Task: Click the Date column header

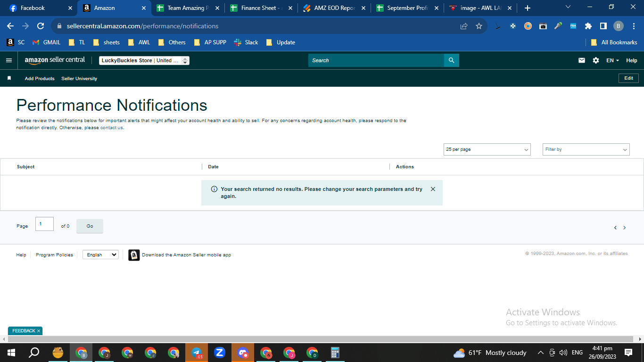Action: (x=213, y=167)
